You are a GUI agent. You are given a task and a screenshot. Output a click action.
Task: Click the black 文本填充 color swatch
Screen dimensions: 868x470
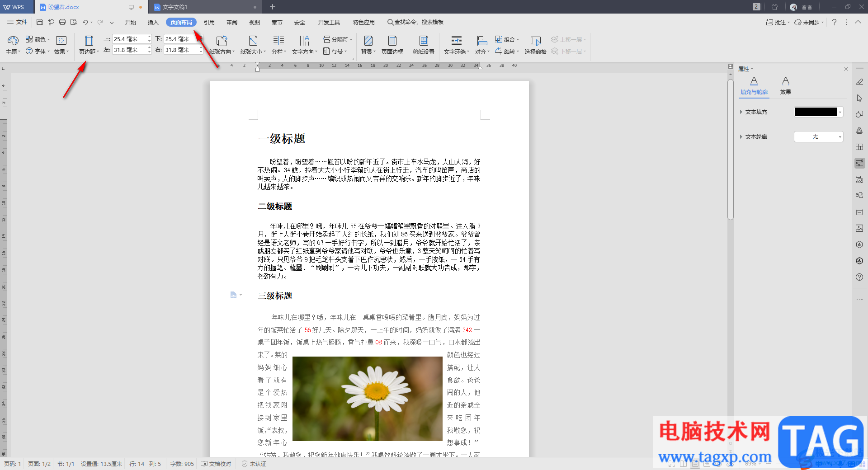[816, 112]
